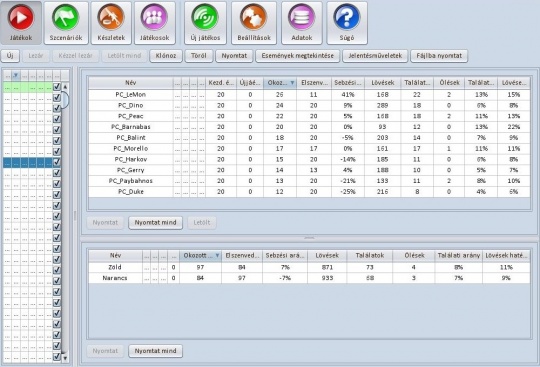Select the Narancs team row
Image resolution: width=540 pixels, height=367 pixels.
coord(309,278)
